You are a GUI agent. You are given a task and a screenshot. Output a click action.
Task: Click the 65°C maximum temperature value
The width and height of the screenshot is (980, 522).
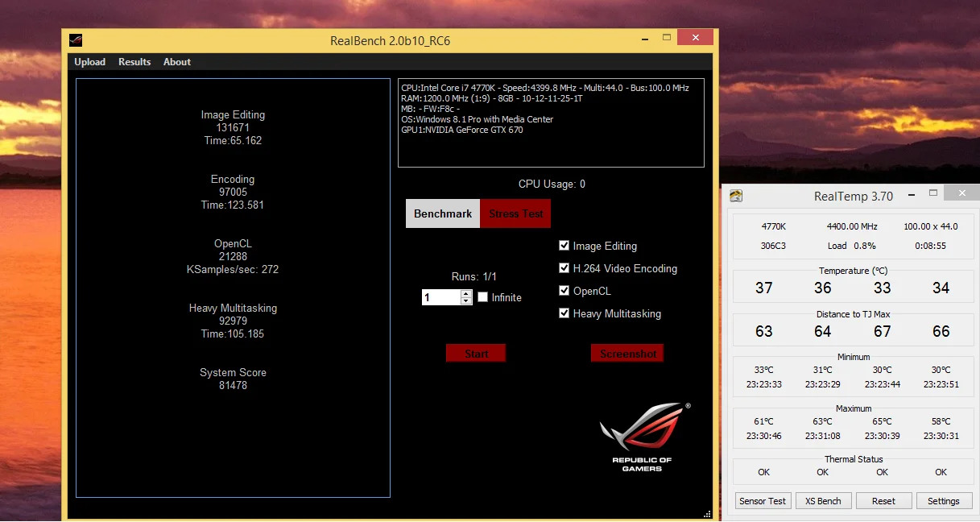883,421
